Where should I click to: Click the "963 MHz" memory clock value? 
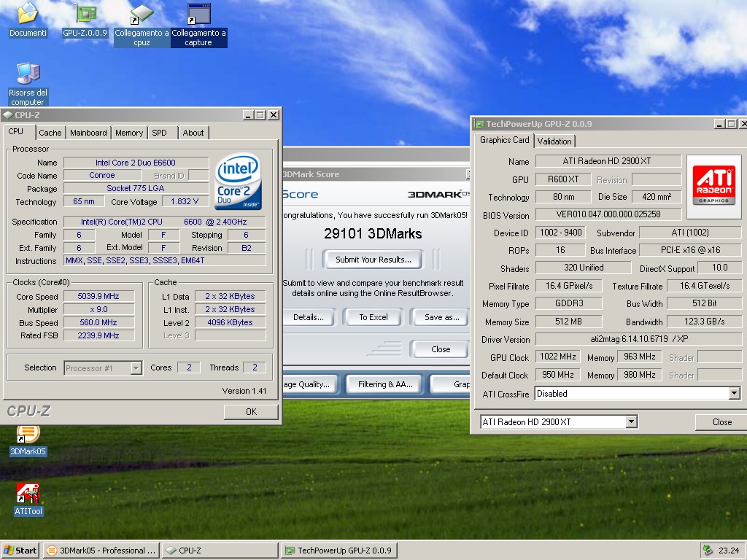pos(640,357)
